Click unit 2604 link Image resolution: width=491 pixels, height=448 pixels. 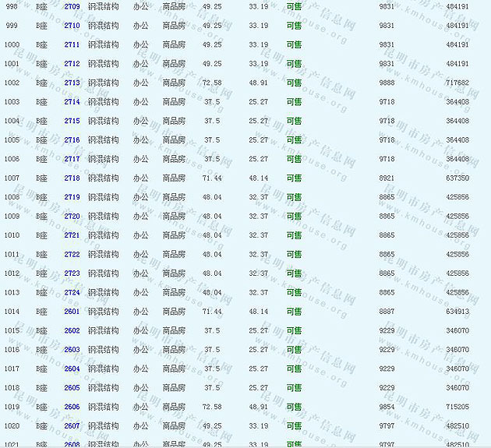(x=72, y=369)
